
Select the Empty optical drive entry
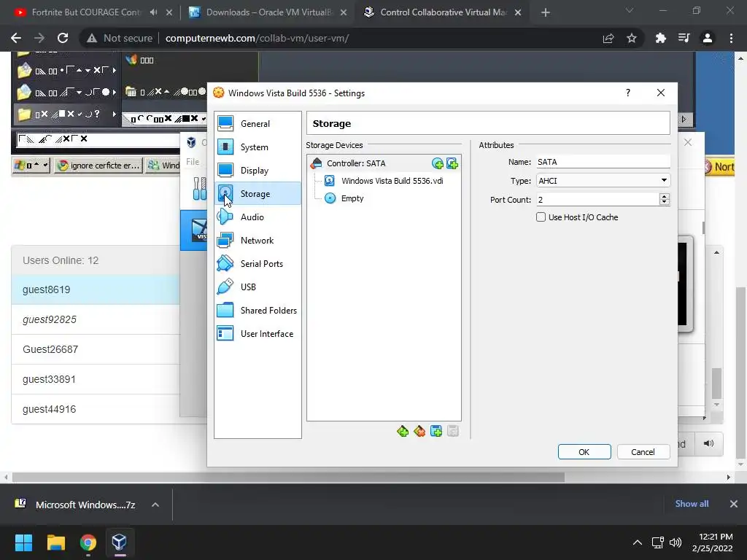[344, 198]
